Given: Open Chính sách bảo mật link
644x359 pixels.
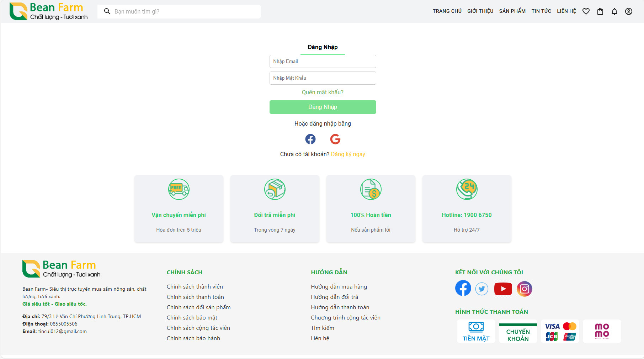Looking at the screenshot, I should 192,318.
